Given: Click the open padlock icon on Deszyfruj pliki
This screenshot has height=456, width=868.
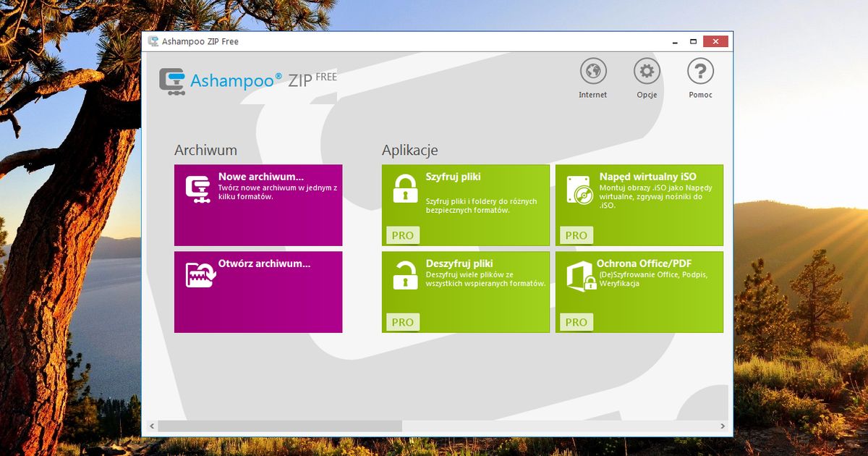Looking at the screenshot, I should click(x=405, y=275).
